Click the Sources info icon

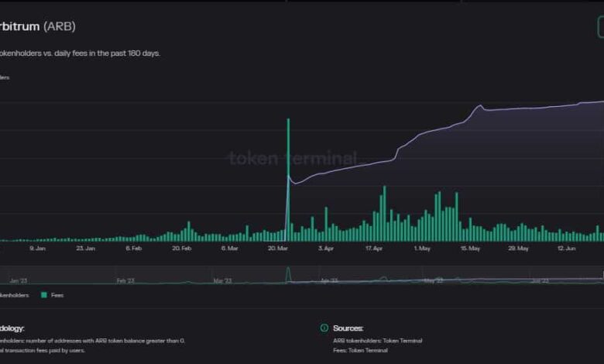324,328
